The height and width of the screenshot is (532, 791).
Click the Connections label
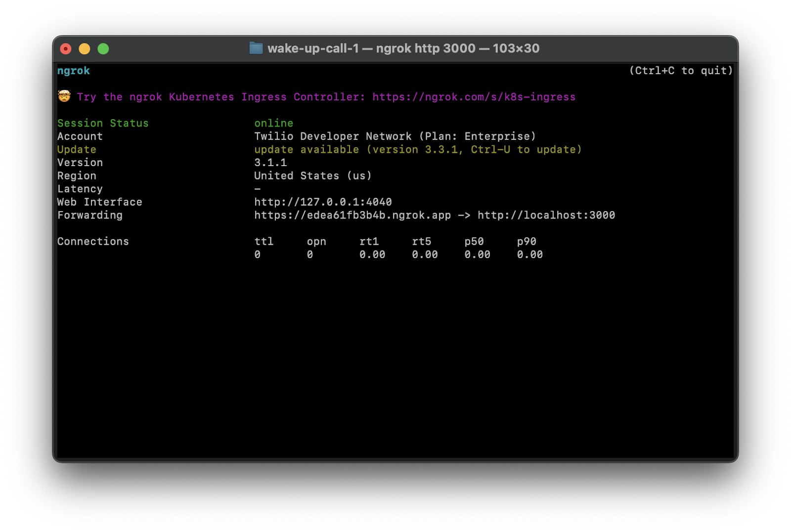(x=93, y=241)
